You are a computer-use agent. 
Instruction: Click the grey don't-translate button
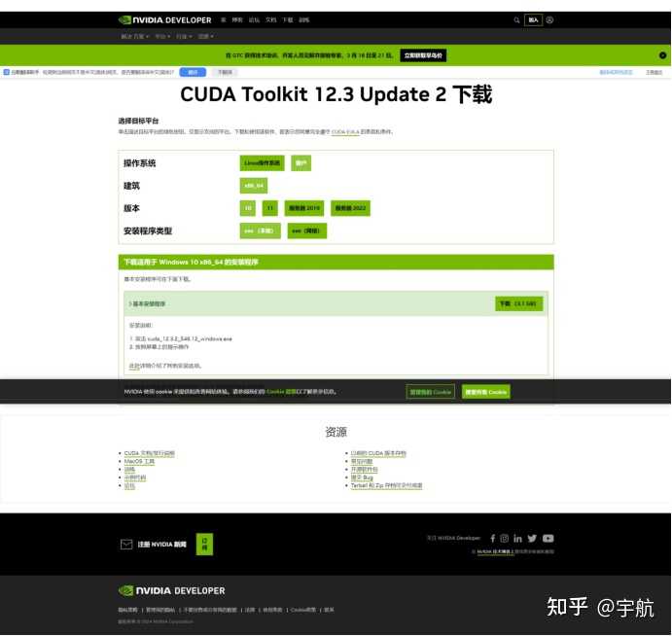(225, 72)
